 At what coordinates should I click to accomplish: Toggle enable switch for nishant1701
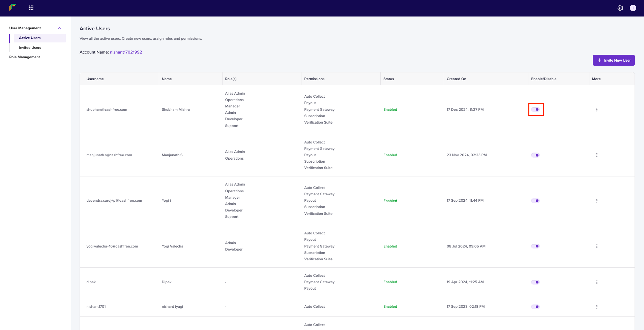(x=535, y=307)
